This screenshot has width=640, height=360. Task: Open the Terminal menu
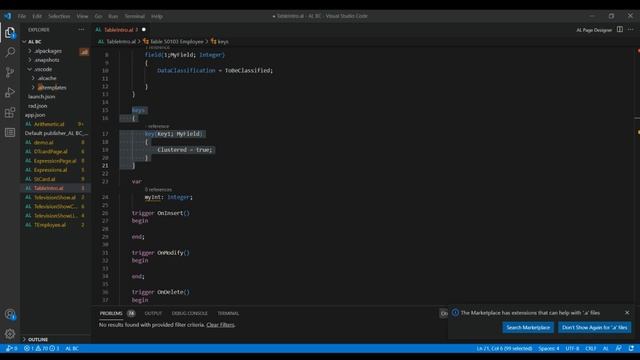[135, 16]
